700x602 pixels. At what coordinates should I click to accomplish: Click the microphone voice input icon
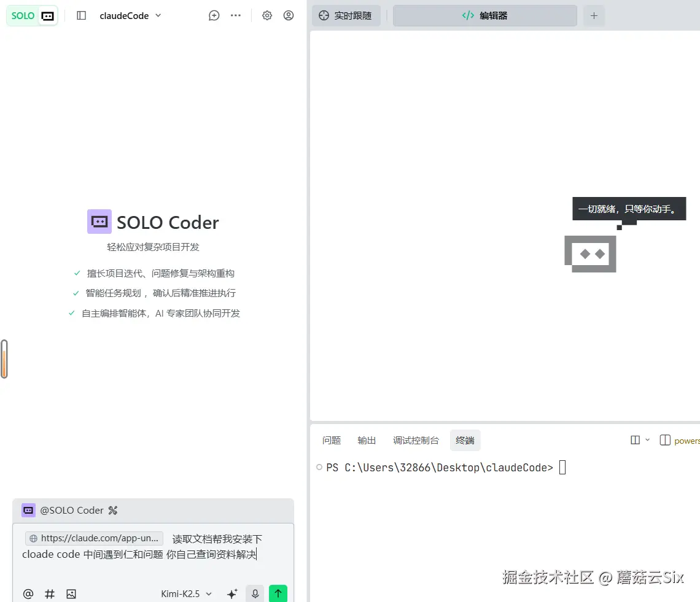(x=255, y=593)
